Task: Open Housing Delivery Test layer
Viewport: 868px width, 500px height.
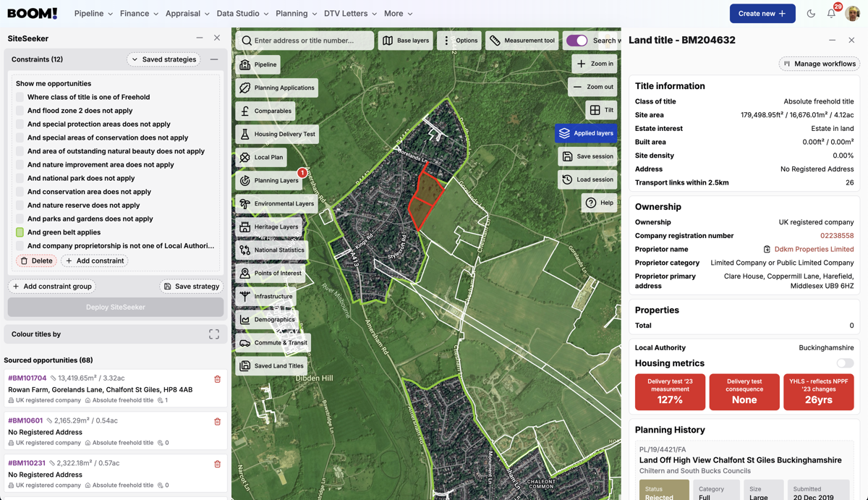Action: pos(278,134)
